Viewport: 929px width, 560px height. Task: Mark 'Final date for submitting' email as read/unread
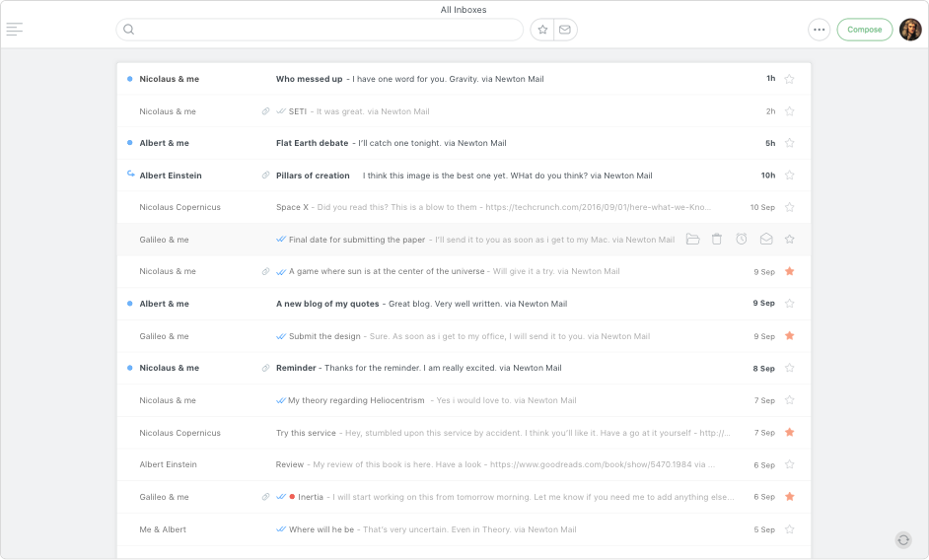(x=765, y=240)
